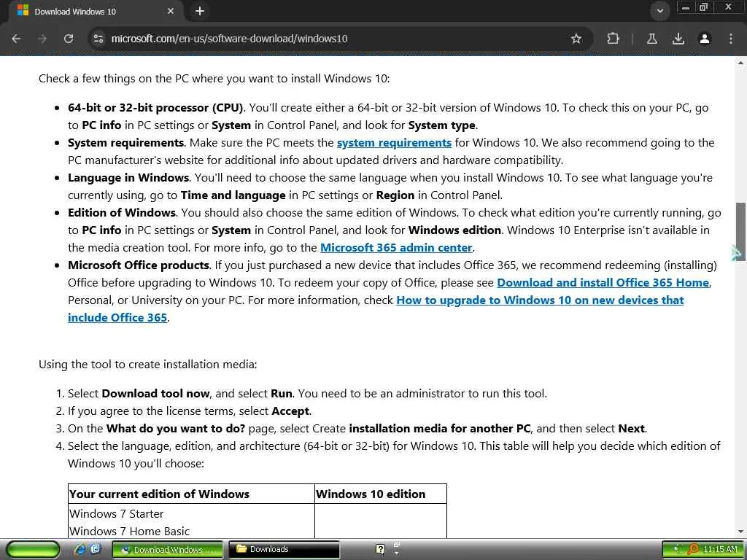The width and height of the screenshot is (747, 560).
Task: Launch Internet Explorer from quick launch
Action: pyautogui.click(x=80, y=550)
